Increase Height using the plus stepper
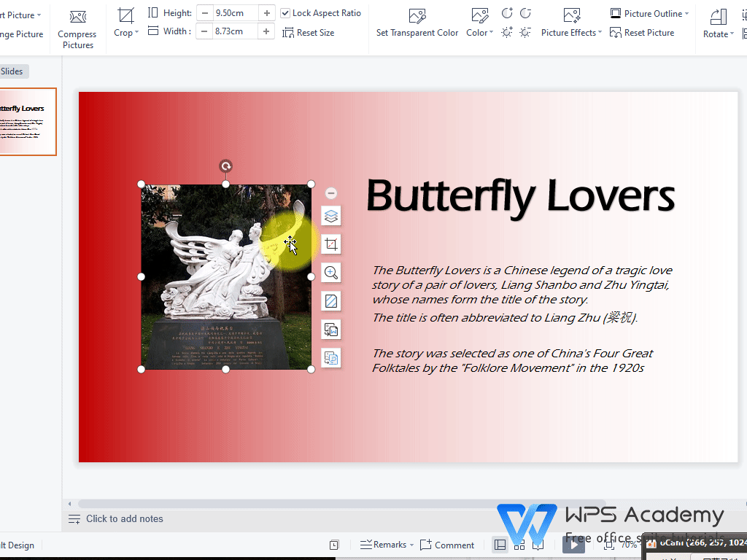Image resolution: width=747 pixels, height=560 pixels. point(267,12)
